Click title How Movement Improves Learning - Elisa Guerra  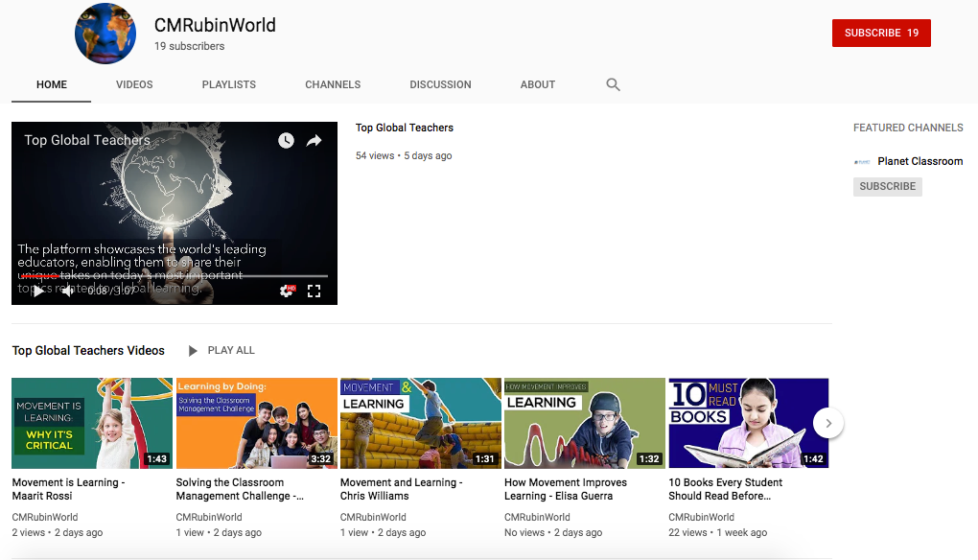tap(566, 489)
